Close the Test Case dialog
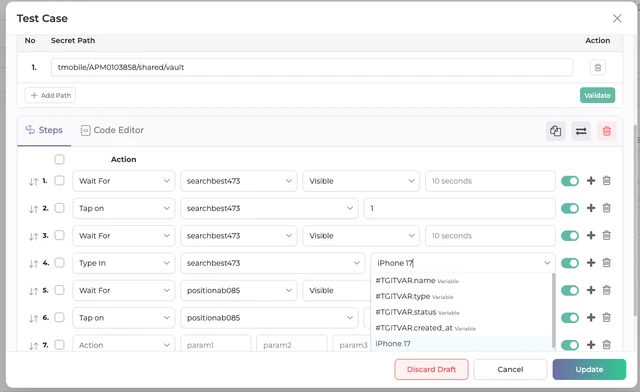Image resolution: width=640 pixels, height=392 pixels. point(617,18)
